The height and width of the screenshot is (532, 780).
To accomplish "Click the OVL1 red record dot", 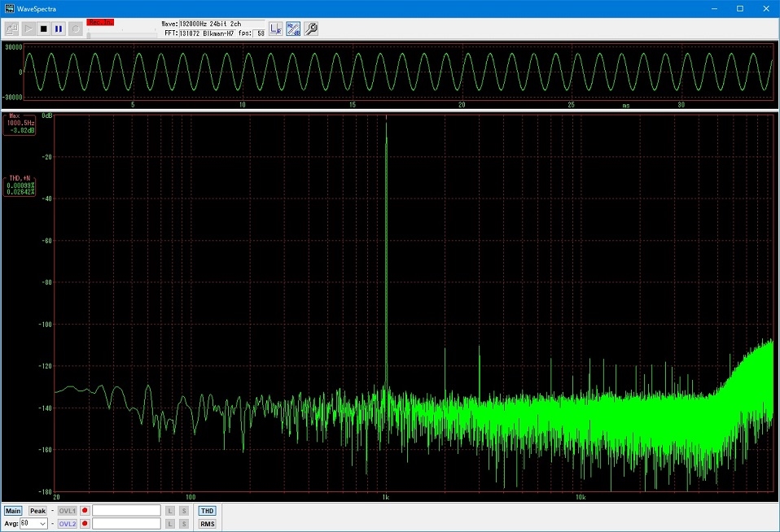I will pyautogui.click(x=85, y=511).
